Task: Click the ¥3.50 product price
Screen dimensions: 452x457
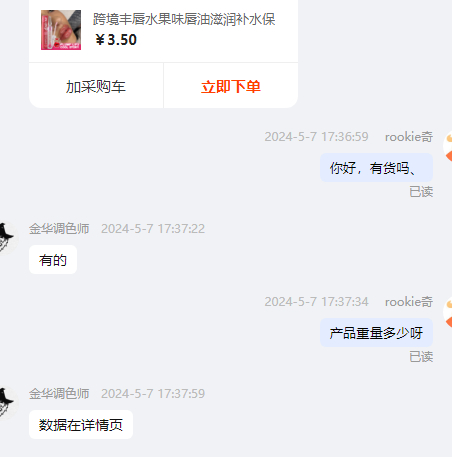Action: click(x=116, y=40)
